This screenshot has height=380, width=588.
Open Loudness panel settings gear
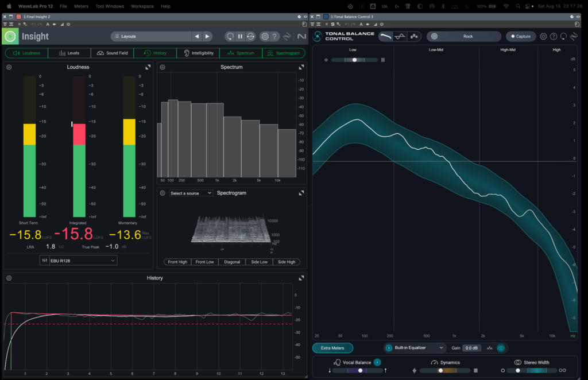click(9, 67)
